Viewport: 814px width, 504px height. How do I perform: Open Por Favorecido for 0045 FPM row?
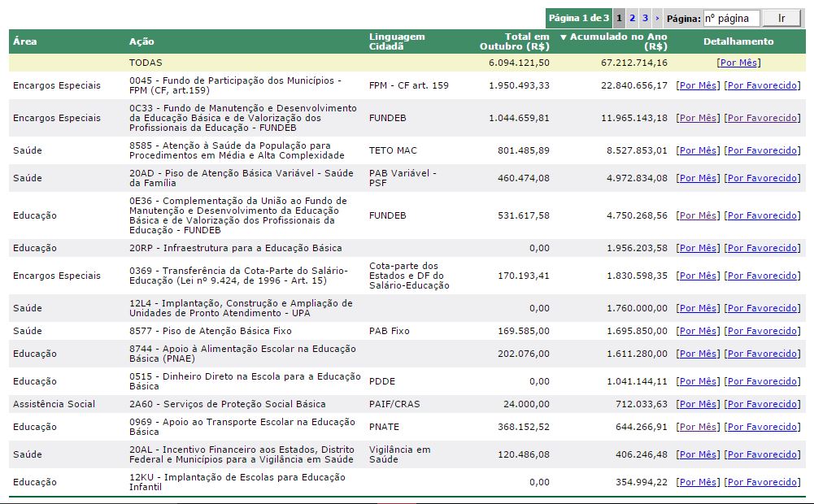[762, 85]
